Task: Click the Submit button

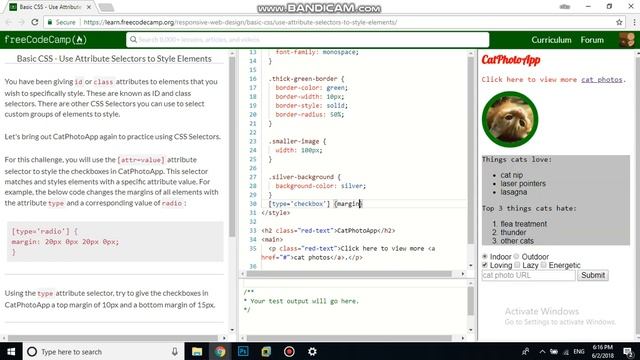Action: pos(593,275)
